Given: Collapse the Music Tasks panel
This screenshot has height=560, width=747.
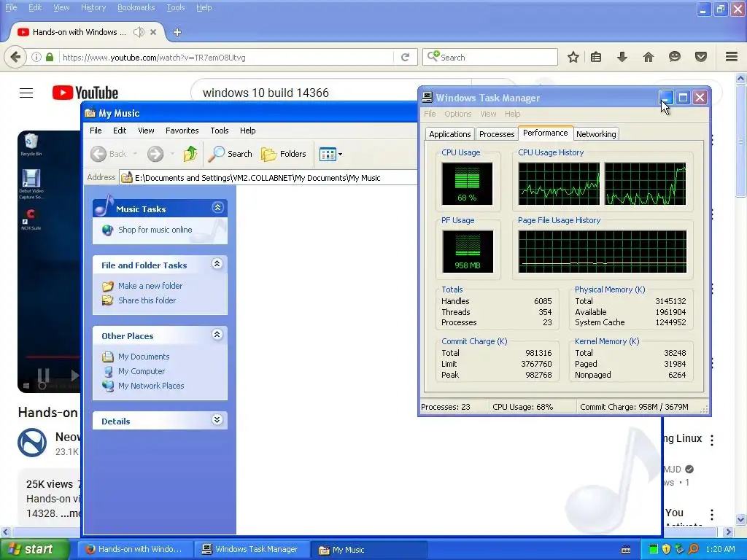Looking at the screenshot, I should (x=217, y=208).
